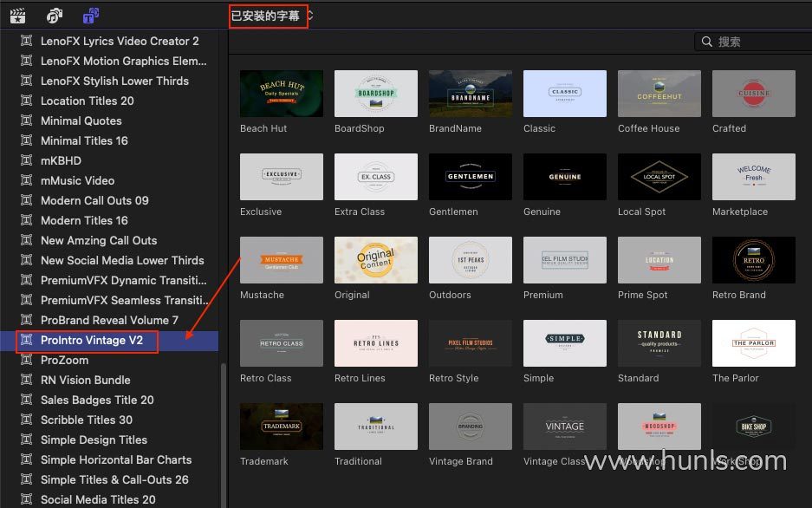Select the BoardShop title thumbnail
The height and width of the screenshot is (508, 812).
pos(376,94)
